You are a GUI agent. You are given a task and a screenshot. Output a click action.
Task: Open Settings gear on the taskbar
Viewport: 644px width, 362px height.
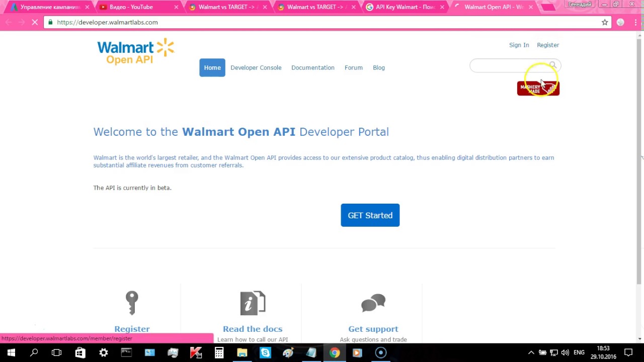[103, 352]
